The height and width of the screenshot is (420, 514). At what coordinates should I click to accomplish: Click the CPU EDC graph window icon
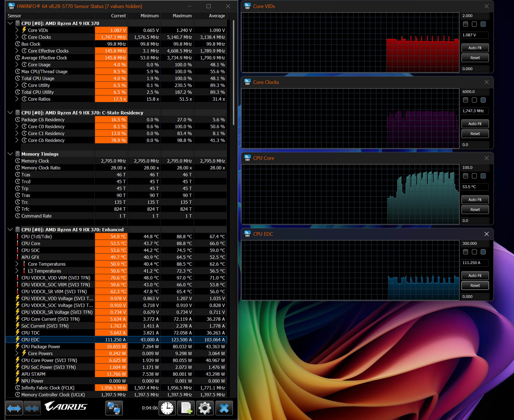tap(248, 234)
